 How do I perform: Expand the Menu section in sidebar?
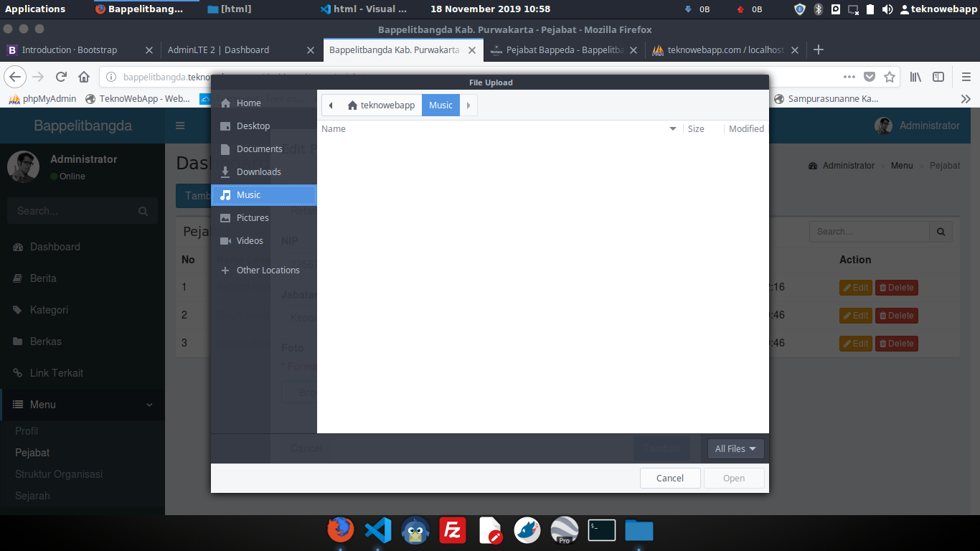click(x=83, y=405)
